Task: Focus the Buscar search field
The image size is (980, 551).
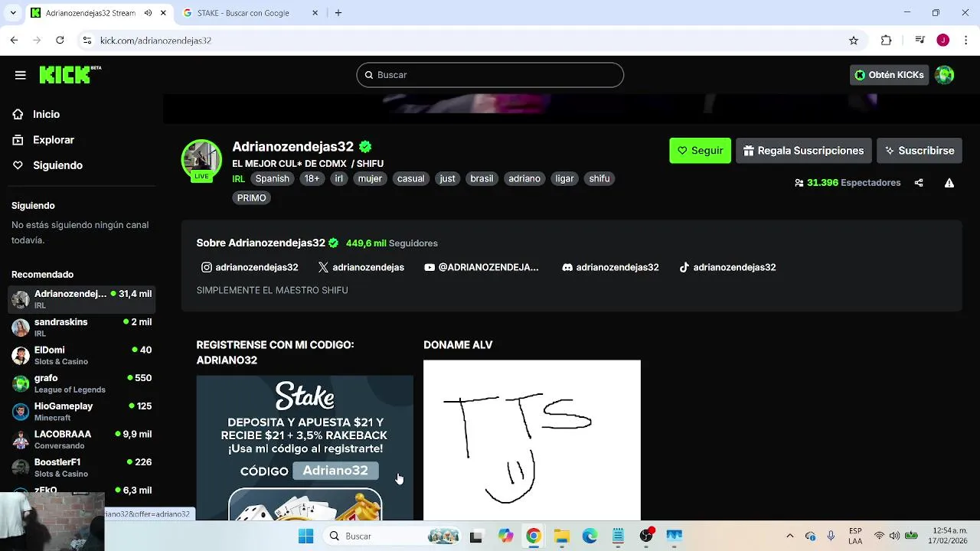Action: coord(490,75)
